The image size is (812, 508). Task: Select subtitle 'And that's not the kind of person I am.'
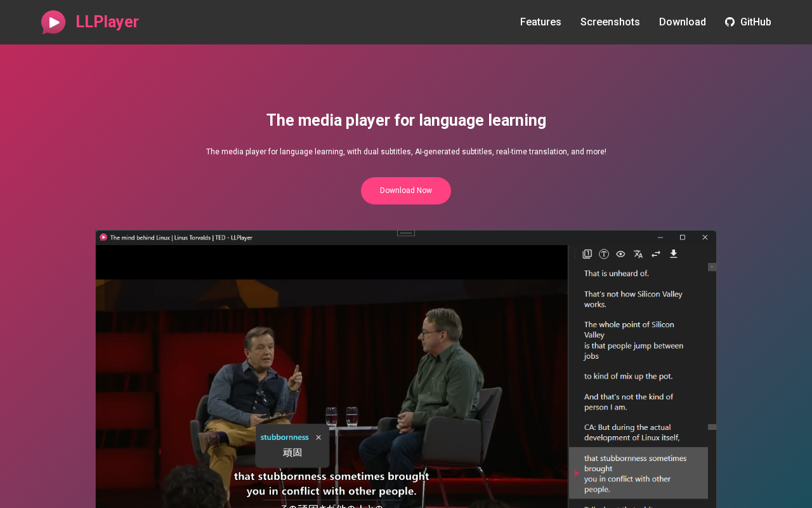click(x=629, y=402)
